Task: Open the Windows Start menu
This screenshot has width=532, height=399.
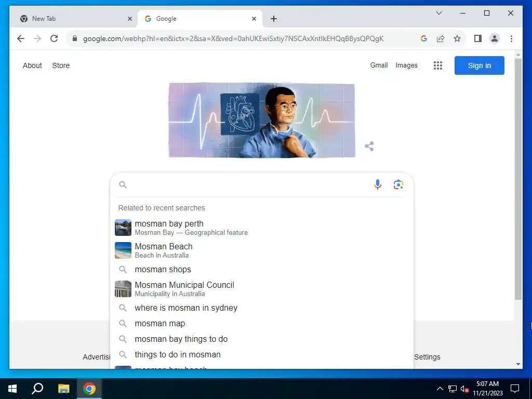Action: pos(12,389)
